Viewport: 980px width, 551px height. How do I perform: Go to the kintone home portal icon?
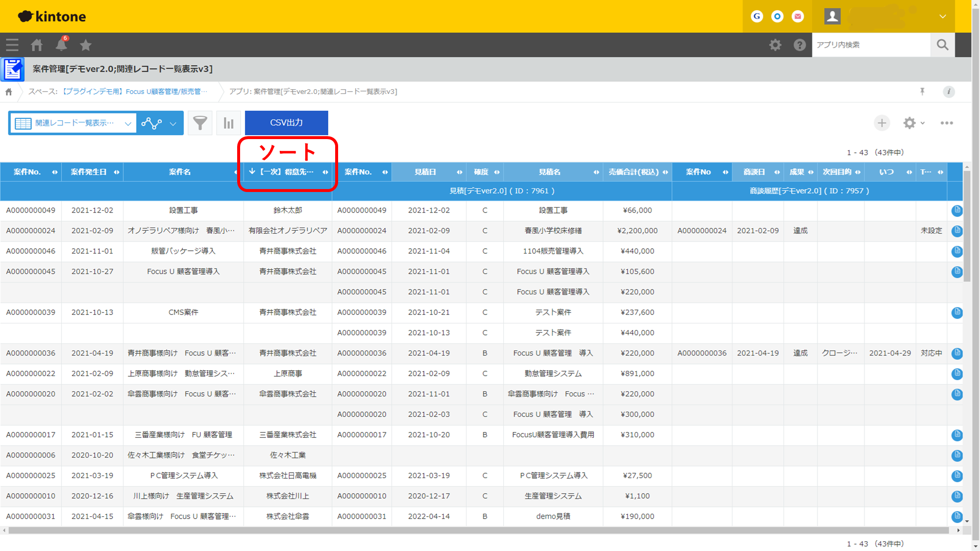[37, 45]
